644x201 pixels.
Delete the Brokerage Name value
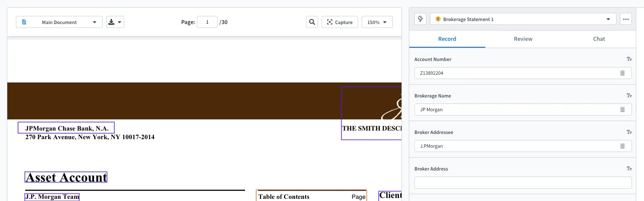click(622, 110)
